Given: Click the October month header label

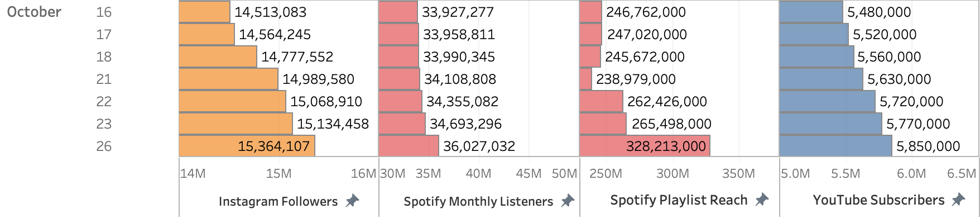Looking at the screenshot, I should pyautogui.click(x=34, y=12).
